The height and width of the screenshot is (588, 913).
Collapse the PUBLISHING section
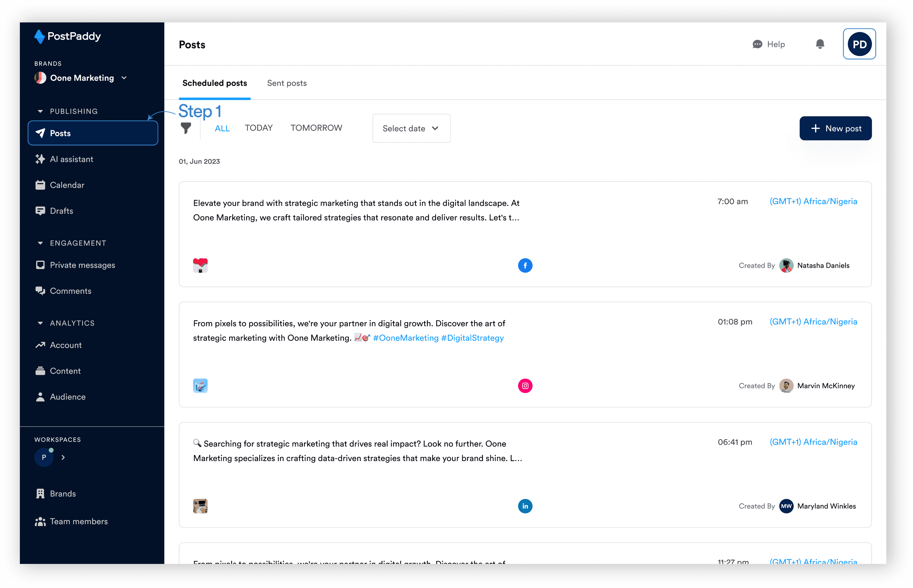click(41, 111)
